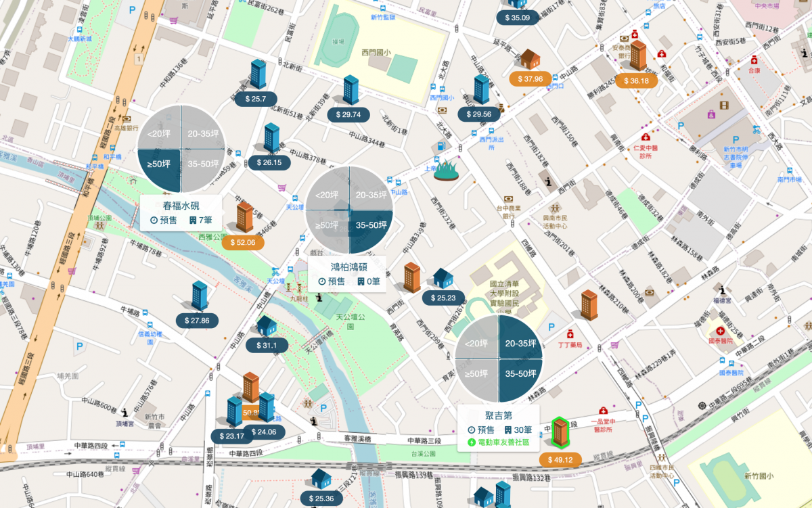Image resolution: width=812 pixels, height=508 pixels.
Task: Open the $37.96 price label
Action: click(x=529, y=79)
